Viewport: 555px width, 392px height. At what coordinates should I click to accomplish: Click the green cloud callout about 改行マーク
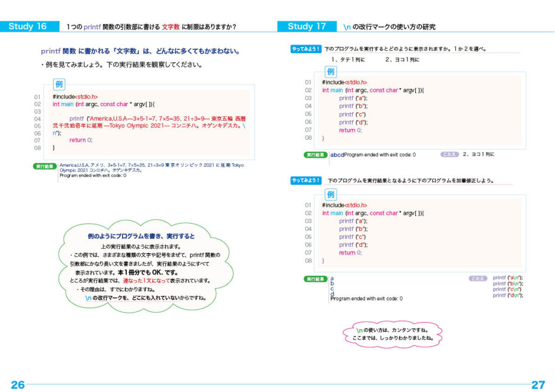coord(141,267)
